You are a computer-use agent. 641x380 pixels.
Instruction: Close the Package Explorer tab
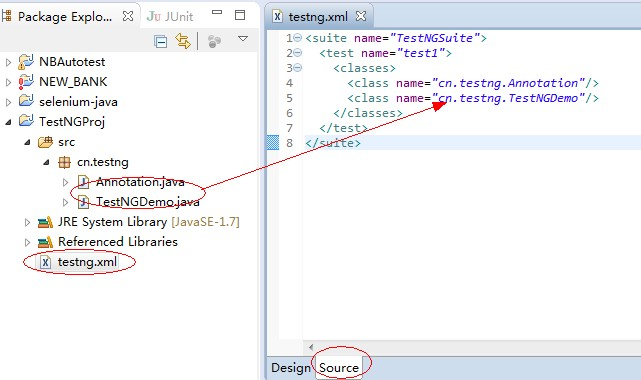click(128, 16)
